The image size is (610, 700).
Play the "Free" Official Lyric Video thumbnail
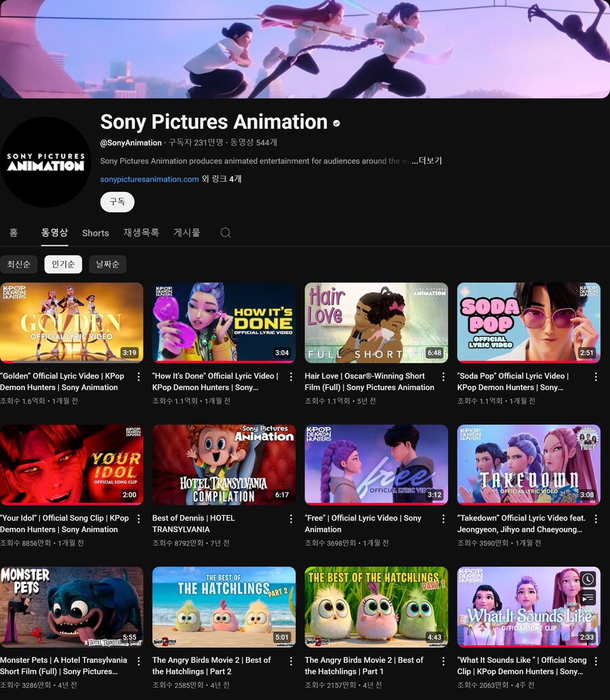tap(376, 464)
